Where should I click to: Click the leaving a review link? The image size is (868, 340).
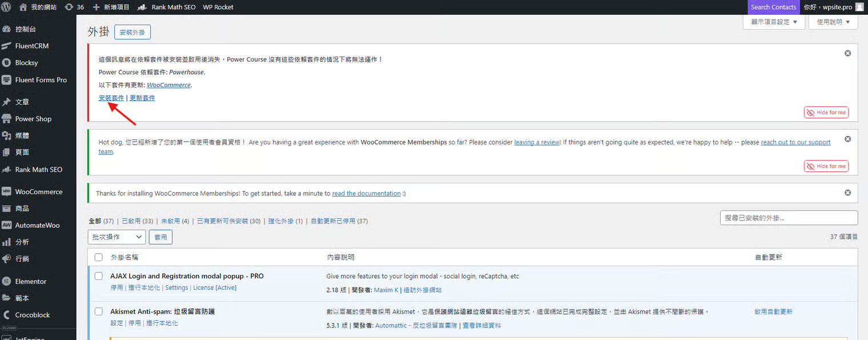point(537,142)
